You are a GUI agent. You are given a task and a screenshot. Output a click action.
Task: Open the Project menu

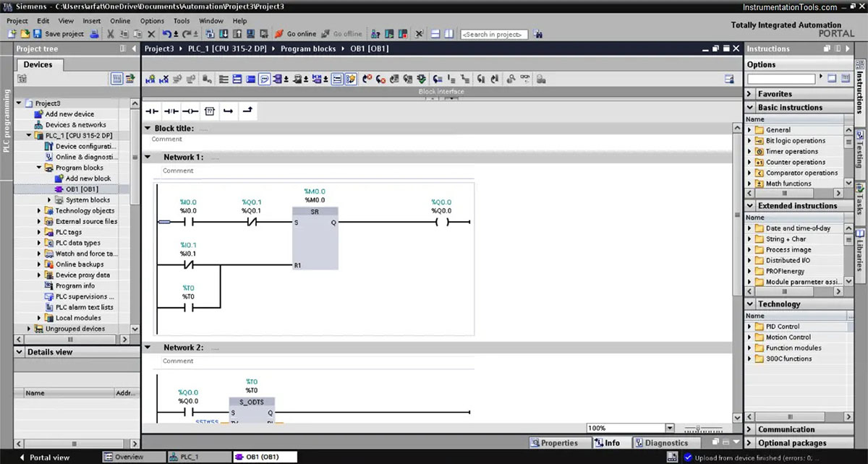17,21
